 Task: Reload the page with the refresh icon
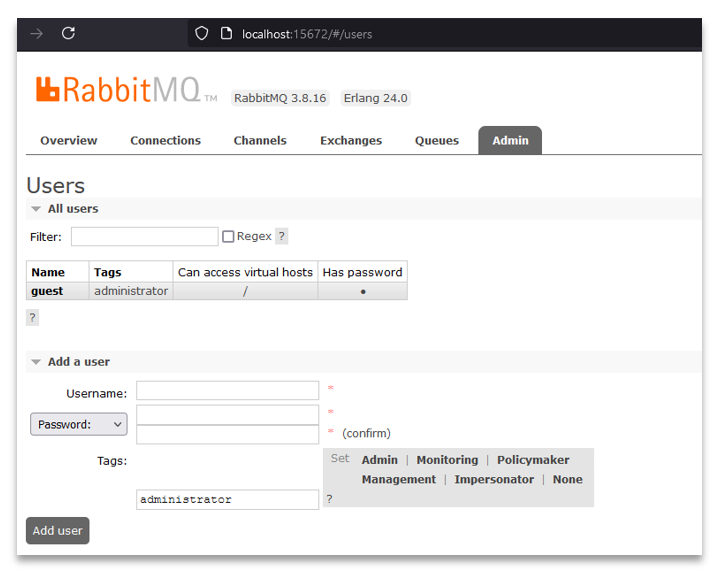point(68,33)
